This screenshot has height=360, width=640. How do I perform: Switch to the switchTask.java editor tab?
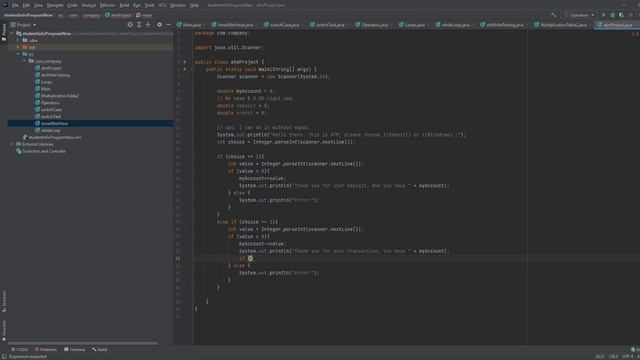coord(330,25)
